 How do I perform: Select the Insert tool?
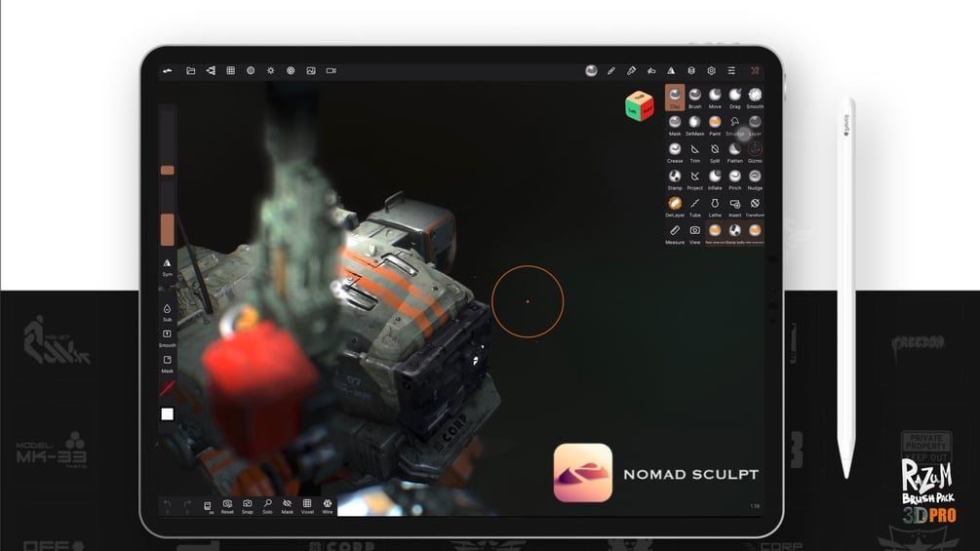[734, 206]
